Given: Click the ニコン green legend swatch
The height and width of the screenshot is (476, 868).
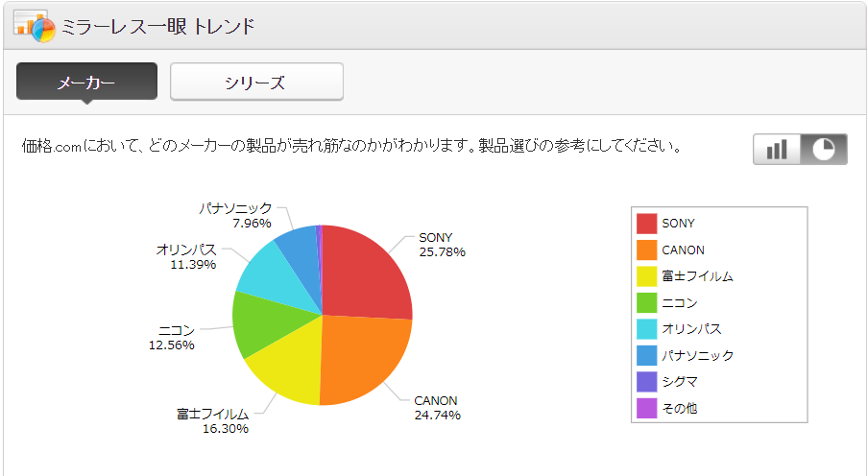Looking at the screenshot, I should [x=646, y=302].
